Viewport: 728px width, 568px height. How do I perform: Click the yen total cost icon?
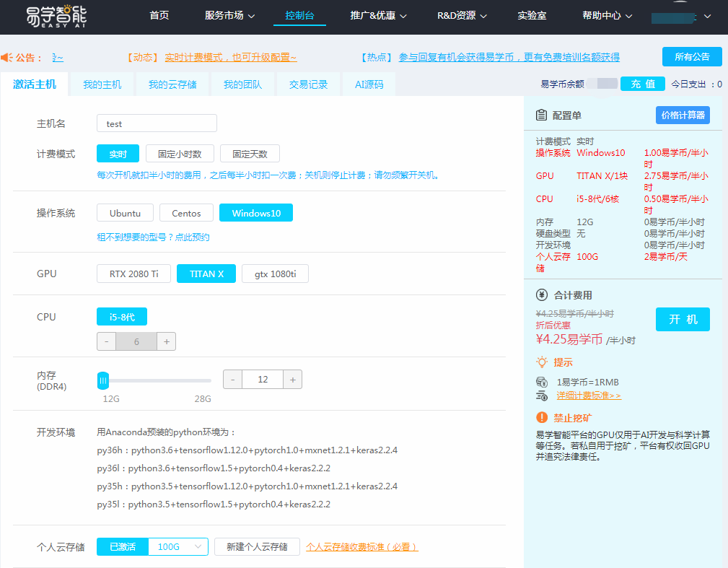tap(541, 294)
